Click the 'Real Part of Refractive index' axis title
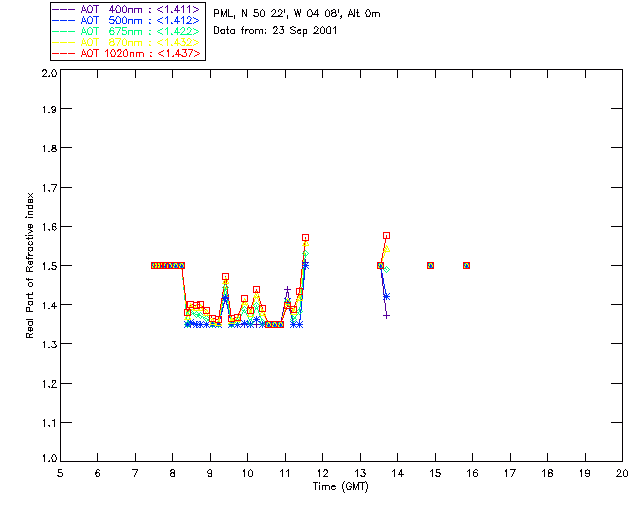The height and width of the screenshot is (512, 640). pos(29,265)
